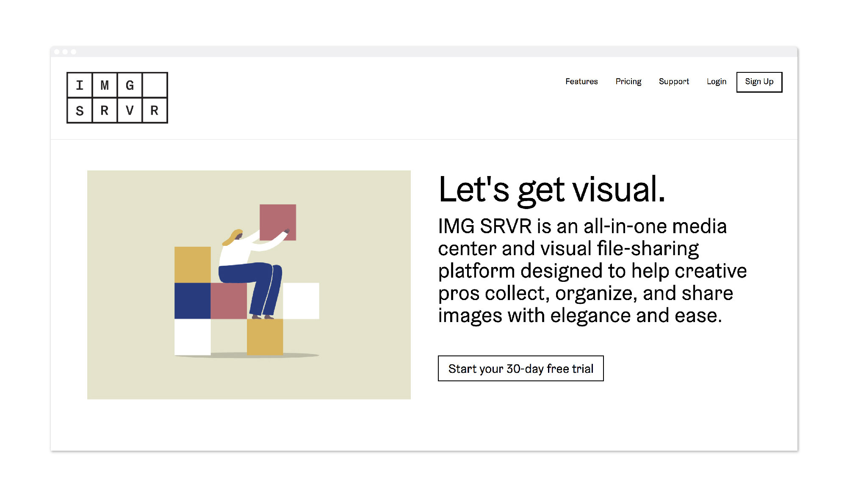Open the Features nav link

click(581, 81)
